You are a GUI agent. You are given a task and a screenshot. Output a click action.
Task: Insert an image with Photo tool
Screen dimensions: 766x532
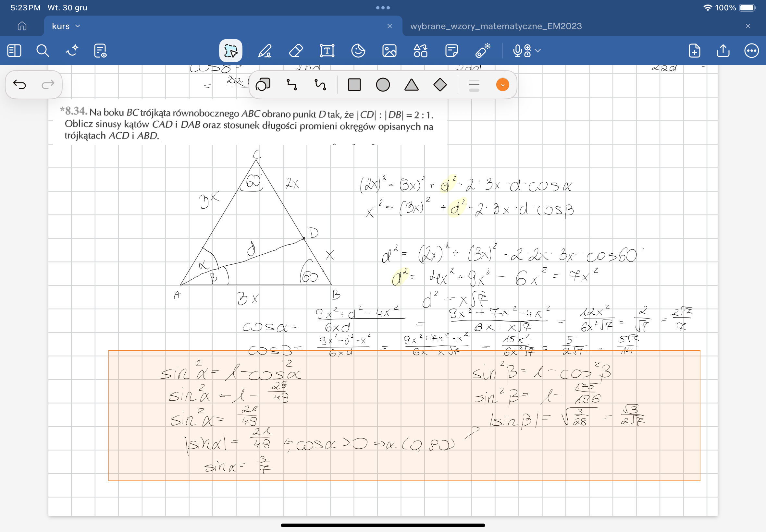tap(389, 51)
